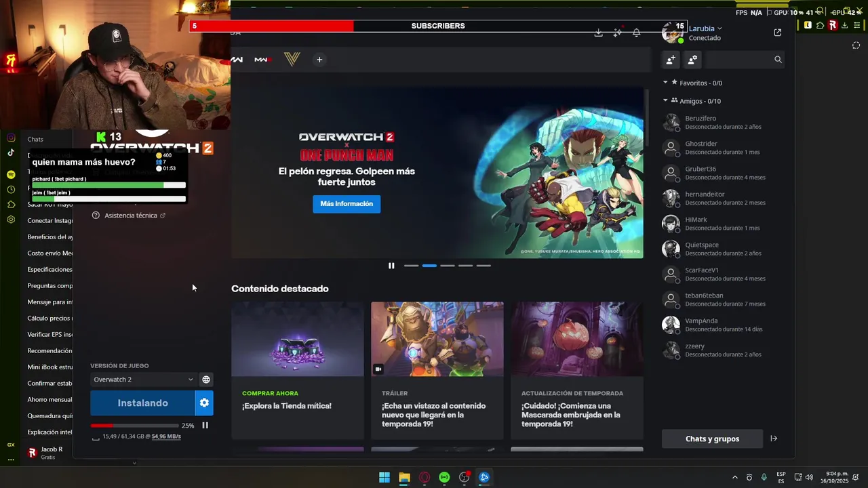Collapse the friends panel arrow icon

point(774,439)
